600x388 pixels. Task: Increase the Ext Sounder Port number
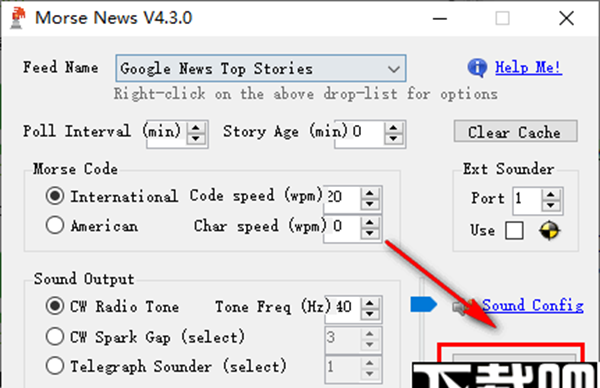551,195
